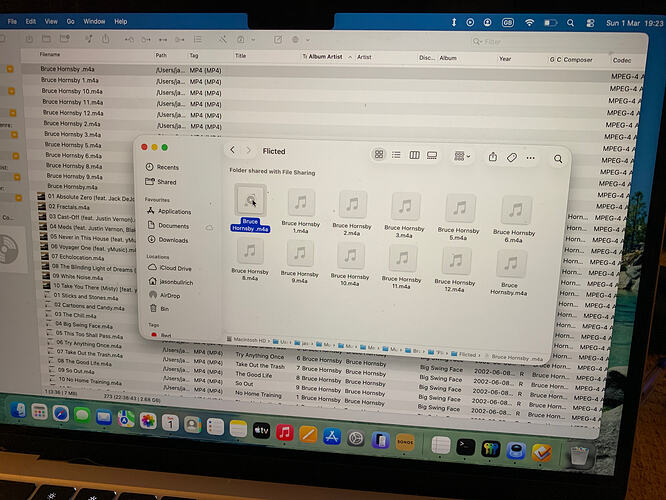Select the Bruce Hornsby 12.m4a file icon
Screen dimensions: 666x500
pos(456,262)
